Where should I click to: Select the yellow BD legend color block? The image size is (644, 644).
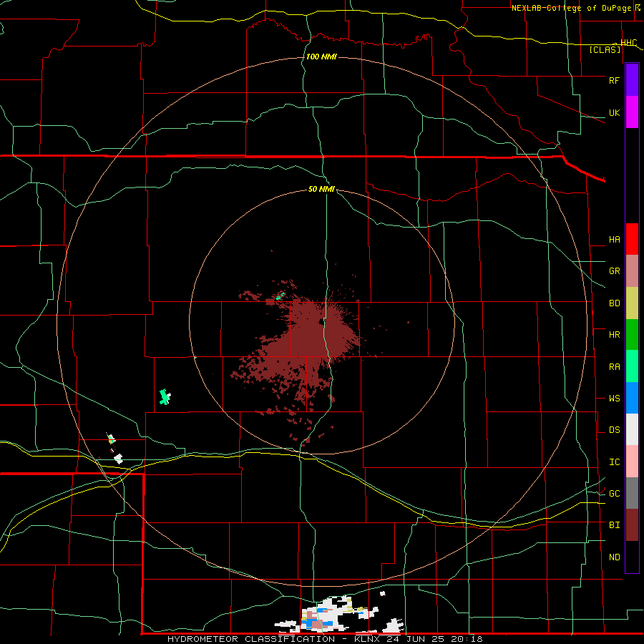(x=632, y=303)
